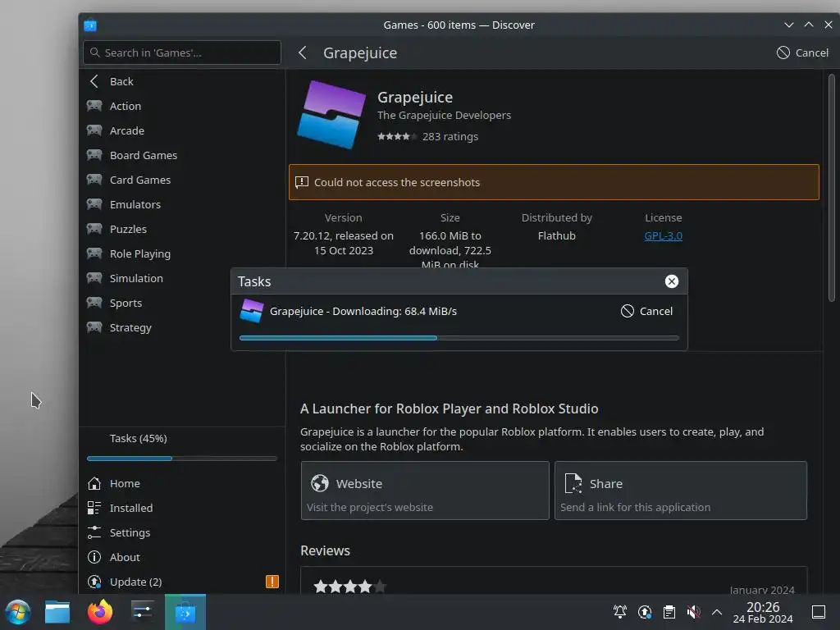Click the Sports gamepad icon
Viewport: 840px width, 630px height.
94,303
